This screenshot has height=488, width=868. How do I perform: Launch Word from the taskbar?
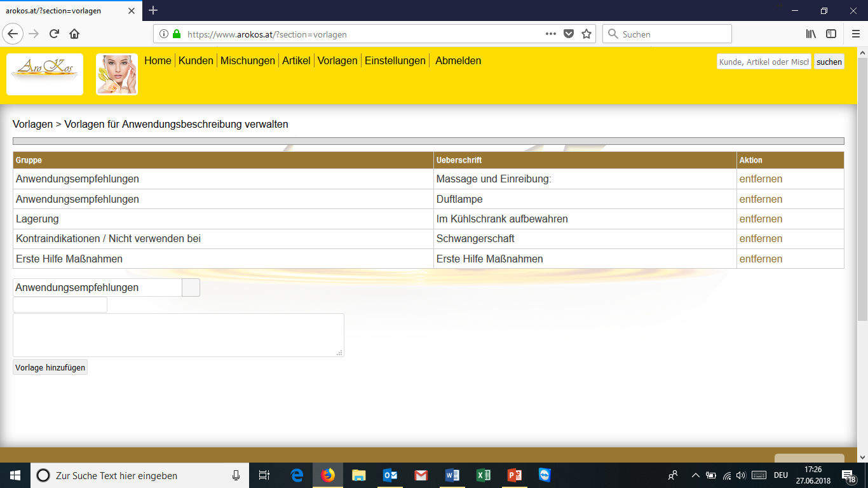tap(452, 475)
